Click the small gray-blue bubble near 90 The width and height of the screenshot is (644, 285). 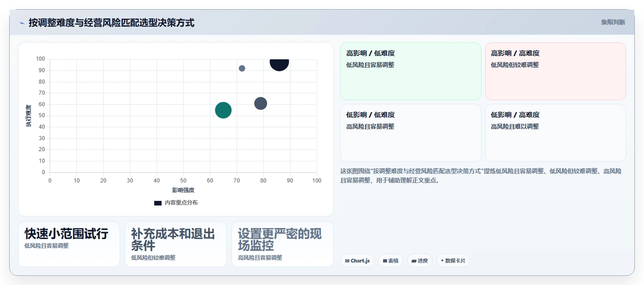[x=242, y=68]
